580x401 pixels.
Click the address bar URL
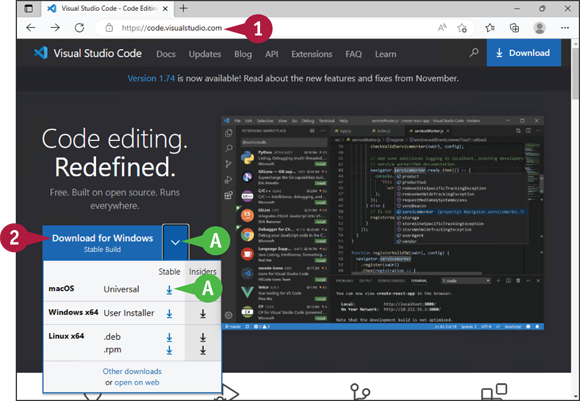coord(172,28)
